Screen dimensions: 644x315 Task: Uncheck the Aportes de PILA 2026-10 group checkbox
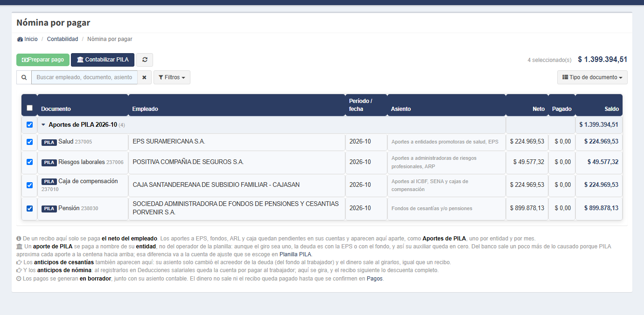point(30,125)
